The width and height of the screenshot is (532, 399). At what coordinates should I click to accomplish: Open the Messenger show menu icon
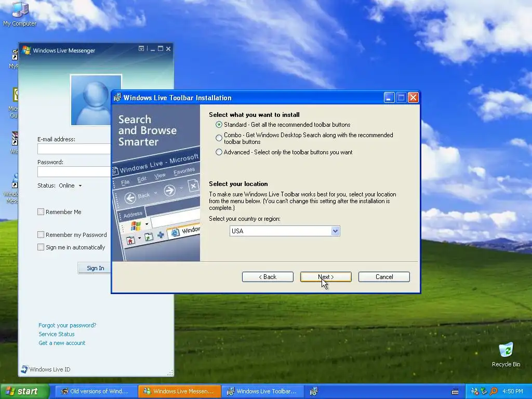[x=141, y=49]
